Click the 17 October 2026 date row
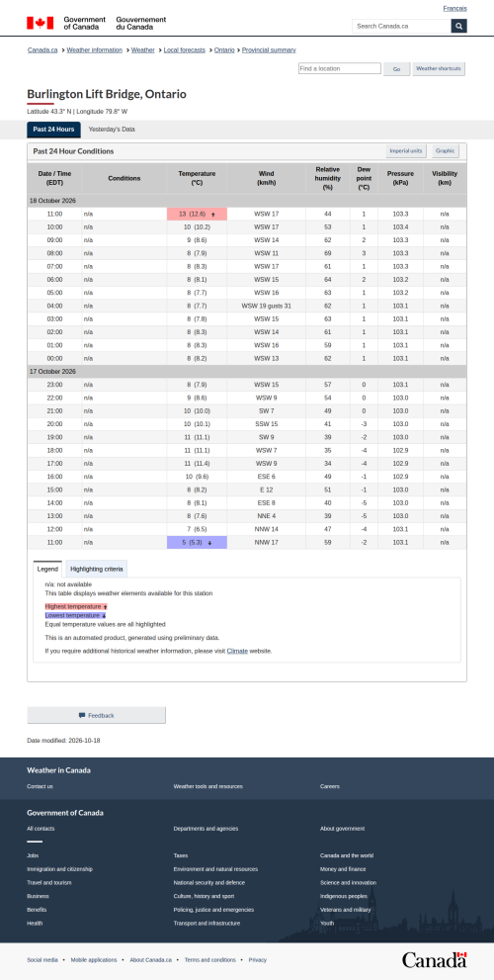The image size is (494, 980). [x=247, y=371]
